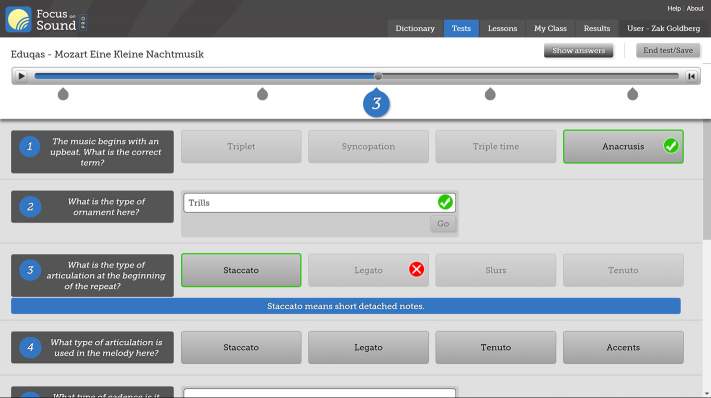
Task: Restart the audio from the beginning
Action: (x=691, y=76)
